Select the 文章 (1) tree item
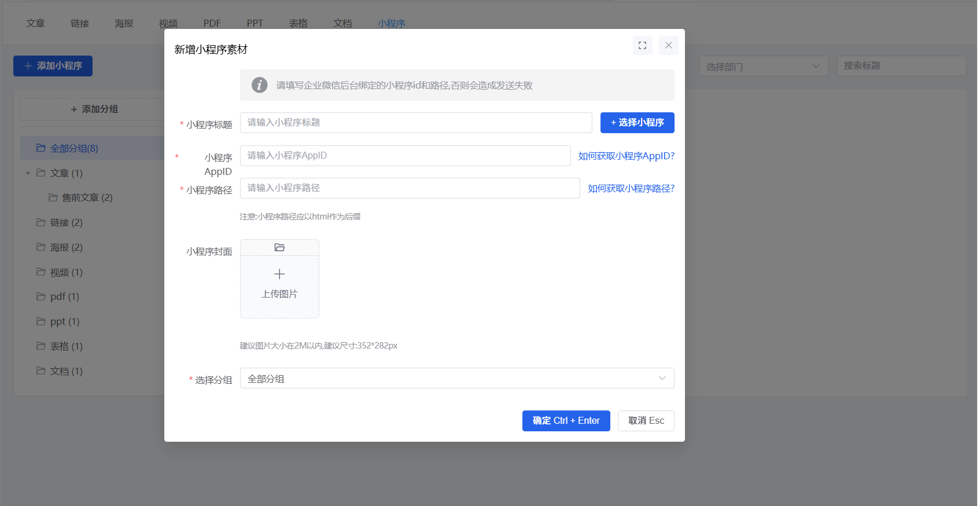This screenshot has width=980, height=506. [x=67, y=173]
